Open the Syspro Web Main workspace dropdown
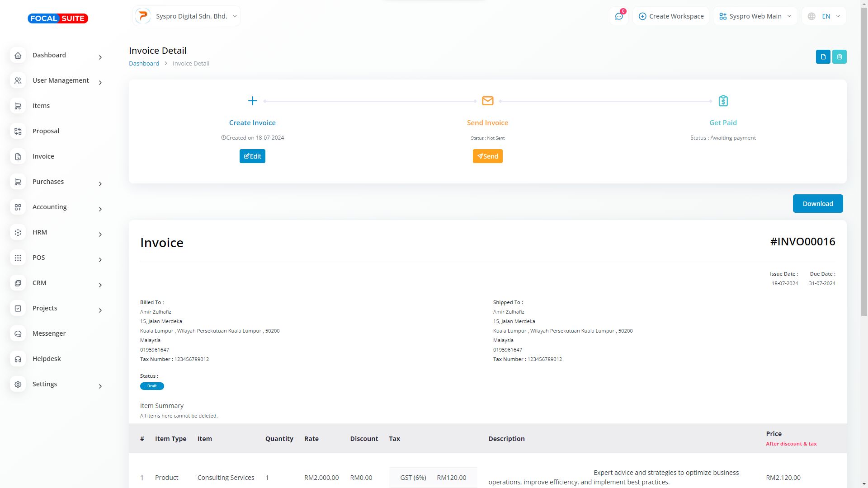The height and width of the screenshot is (488, 868). coord(755,16)
